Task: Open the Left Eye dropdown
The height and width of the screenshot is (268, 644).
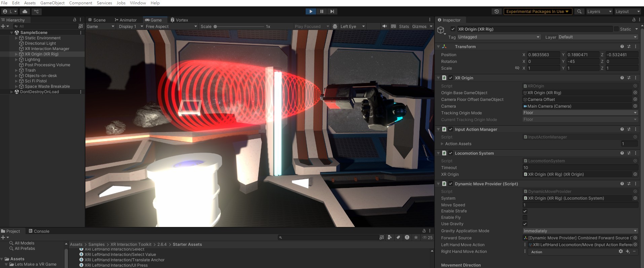Action: [352, 26]
